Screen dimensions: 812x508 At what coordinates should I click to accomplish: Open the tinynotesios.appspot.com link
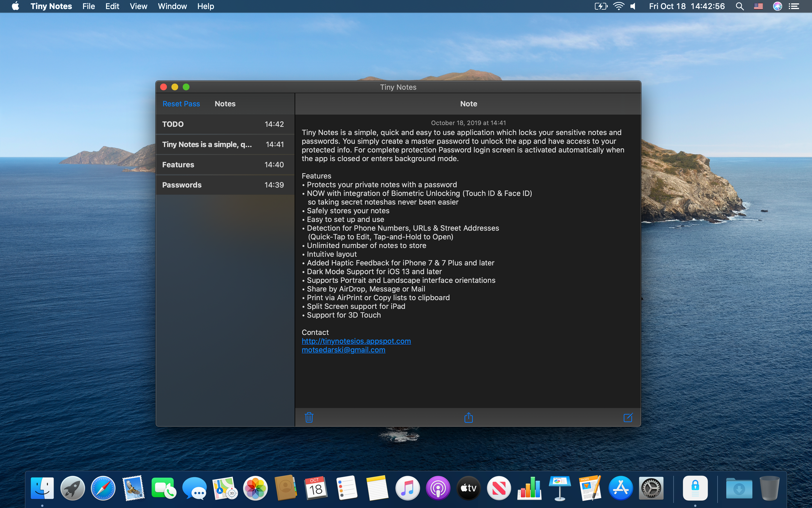[356, 341]
